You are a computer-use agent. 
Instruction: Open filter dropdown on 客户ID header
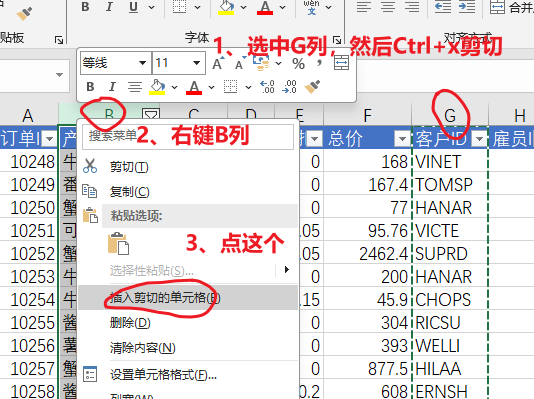tap(480, 139)
